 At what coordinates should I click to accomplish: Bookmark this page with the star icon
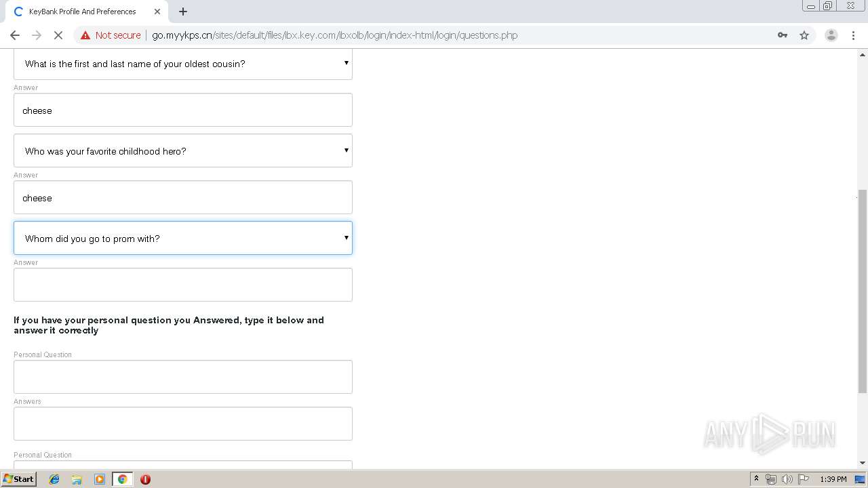(x=804, y=35)
